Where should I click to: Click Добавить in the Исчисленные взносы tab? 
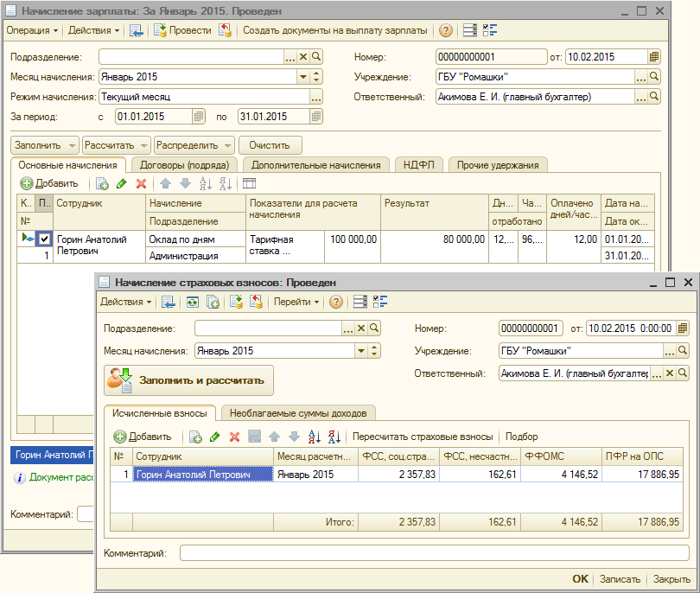(x=143, y=437)
